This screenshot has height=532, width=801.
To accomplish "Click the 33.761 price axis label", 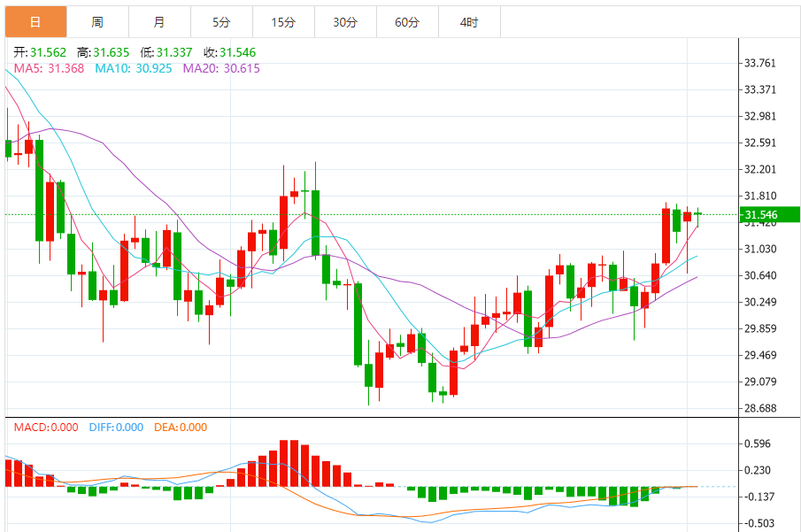I will coord(759,64).
